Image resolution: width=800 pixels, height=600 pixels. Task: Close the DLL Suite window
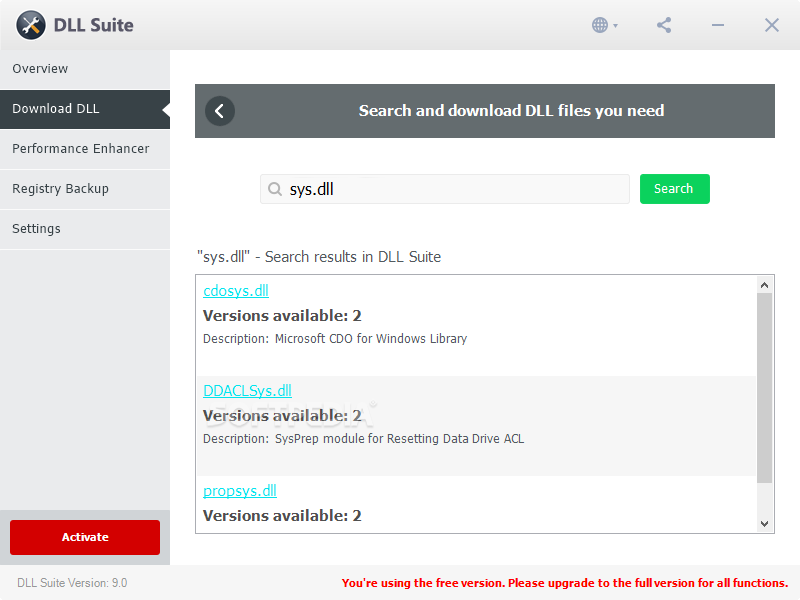(772, 25)
